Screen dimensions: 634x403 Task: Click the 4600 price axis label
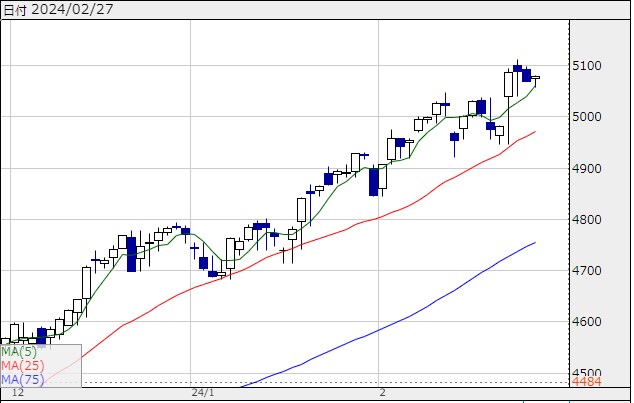pos(587,322)
